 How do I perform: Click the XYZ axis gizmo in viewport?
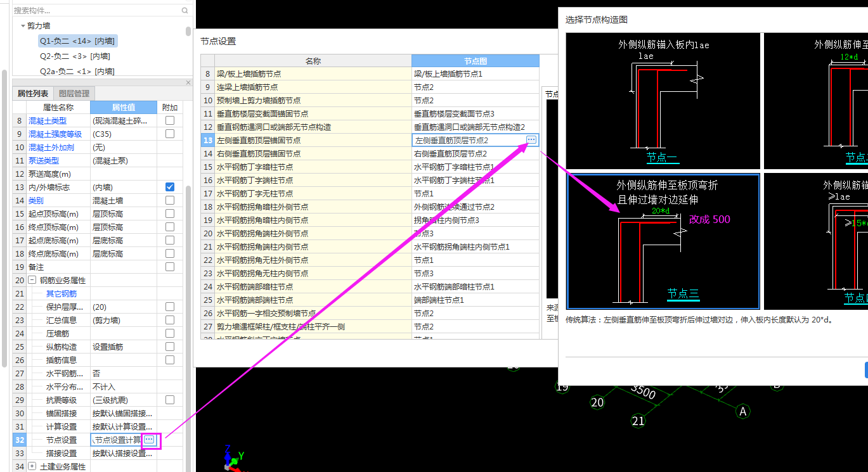click(x=232, y=459)
